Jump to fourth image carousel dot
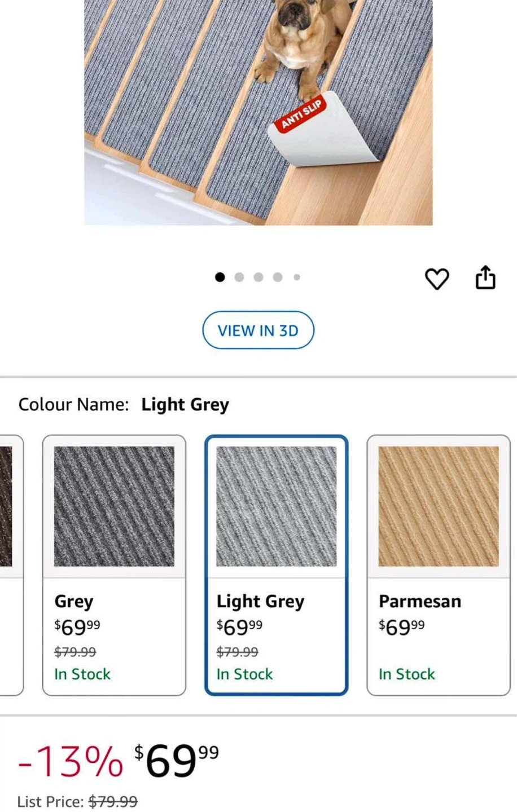Screen dimensions: 517x812 pos(278,277)
